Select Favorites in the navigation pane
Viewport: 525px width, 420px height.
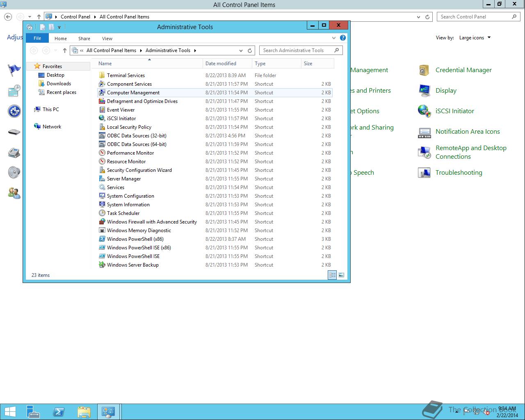(x=52, y=66)
